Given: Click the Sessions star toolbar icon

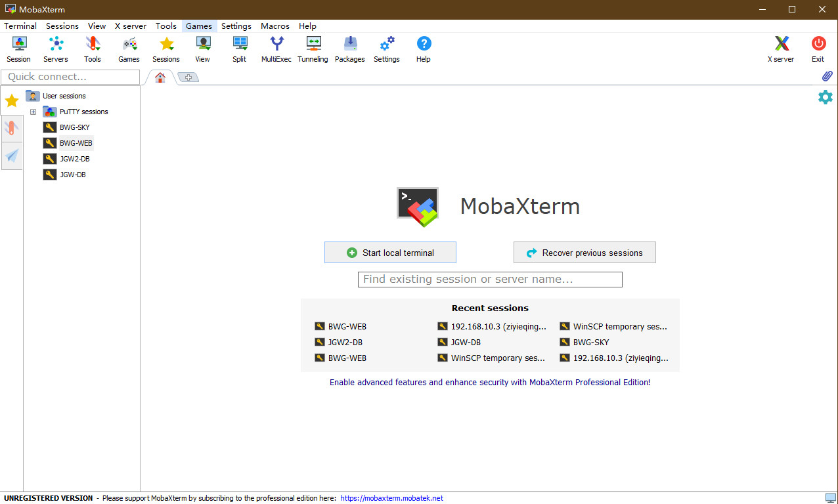Looking at the screenshot, I should point(166,49).
